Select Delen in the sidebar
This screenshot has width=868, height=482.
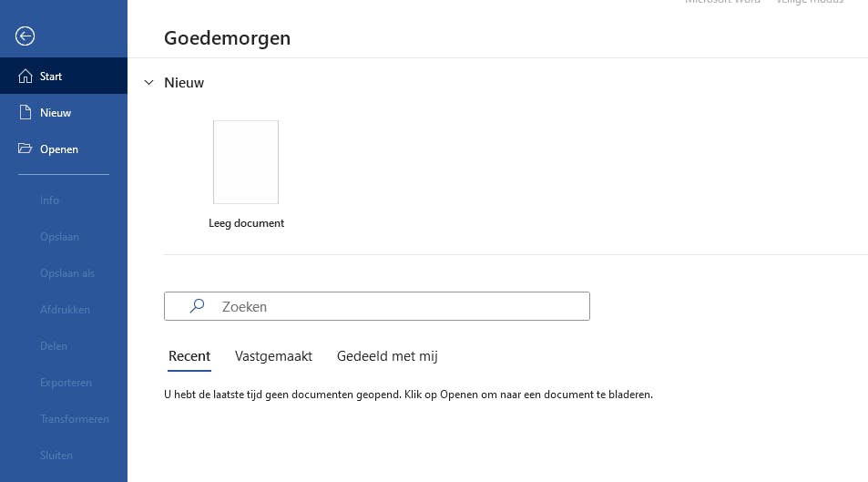click(x=54, y=346)
